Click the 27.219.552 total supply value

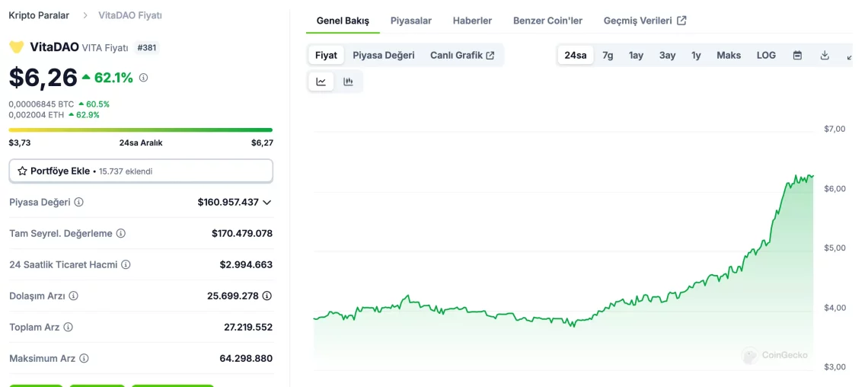coord(248,328)
